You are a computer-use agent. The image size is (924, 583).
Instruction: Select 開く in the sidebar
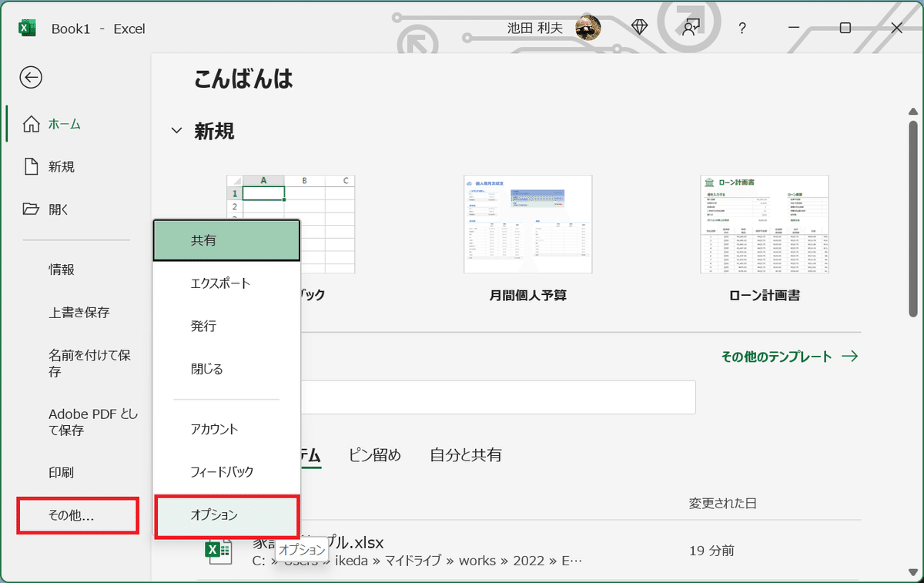59,209
